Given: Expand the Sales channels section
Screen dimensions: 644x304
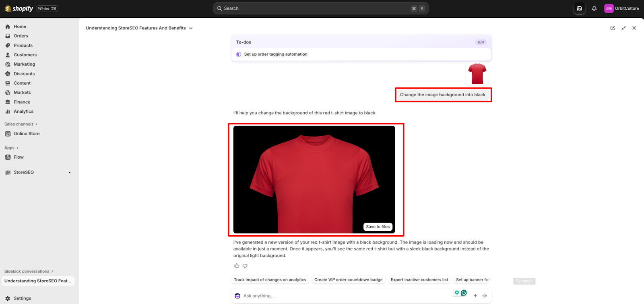Looking at the screenshot, I should coord(21,124).
